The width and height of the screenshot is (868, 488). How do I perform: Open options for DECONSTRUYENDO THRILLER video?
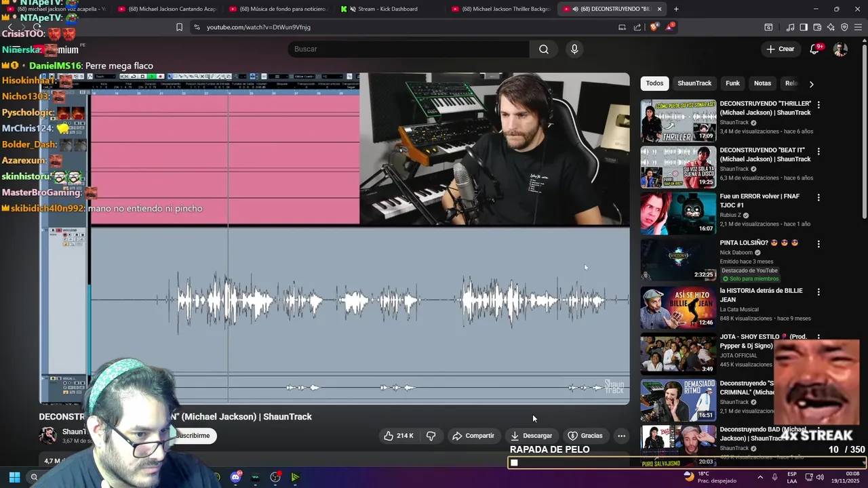818,105
